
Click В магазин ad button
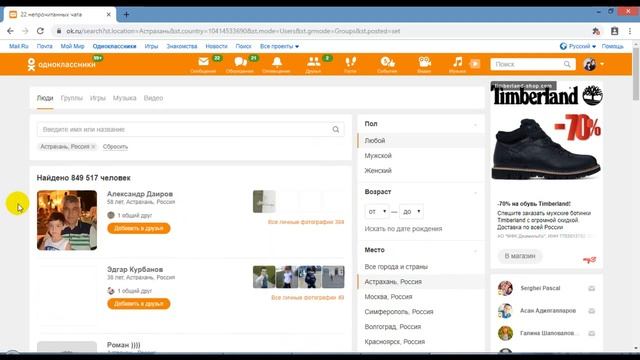point(520,256)
